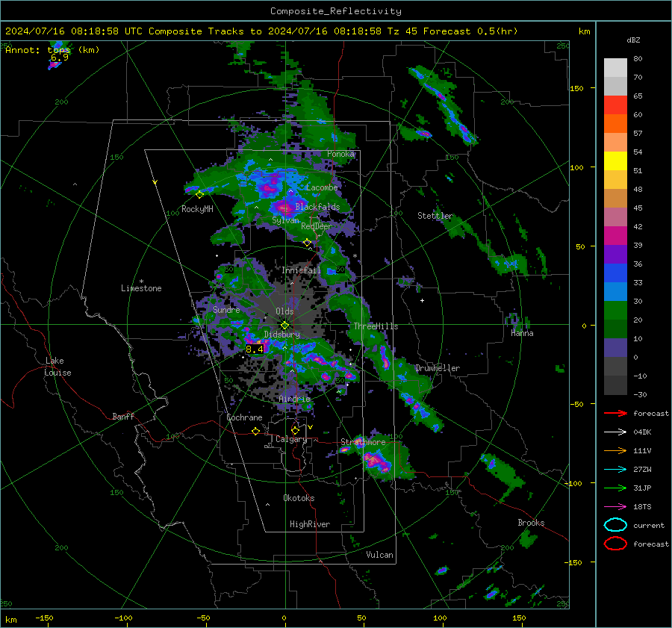Click the Brooks city label

(531, 523)
